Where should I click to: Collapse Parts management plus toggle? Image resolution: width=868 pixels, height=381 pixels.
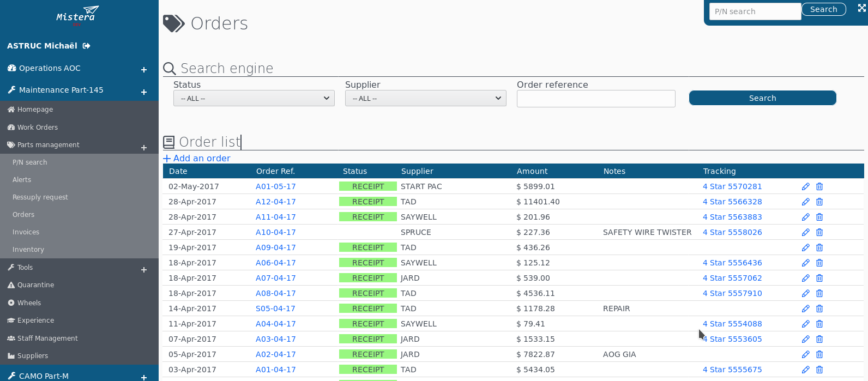click(144, 148)
